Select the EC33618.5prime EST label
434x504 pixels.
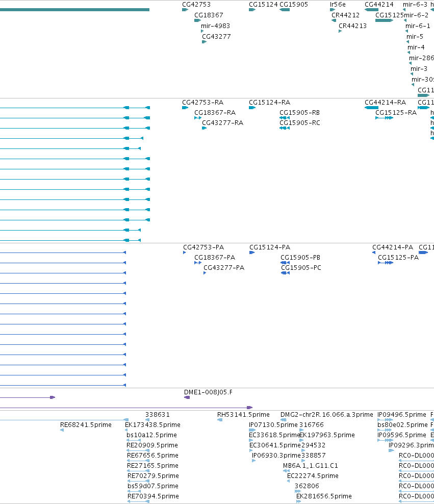tap(275, 435)
